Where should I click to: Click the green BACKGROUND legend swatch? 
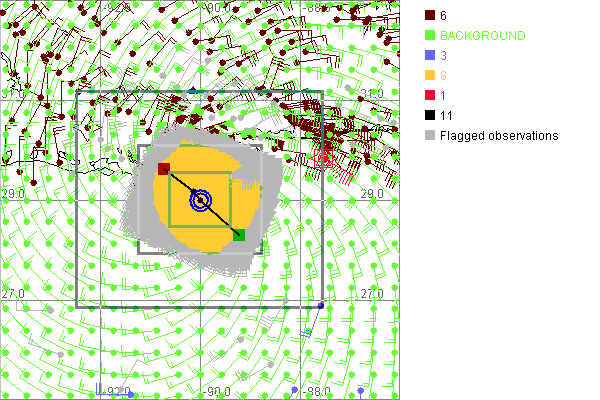pos(430,35)
